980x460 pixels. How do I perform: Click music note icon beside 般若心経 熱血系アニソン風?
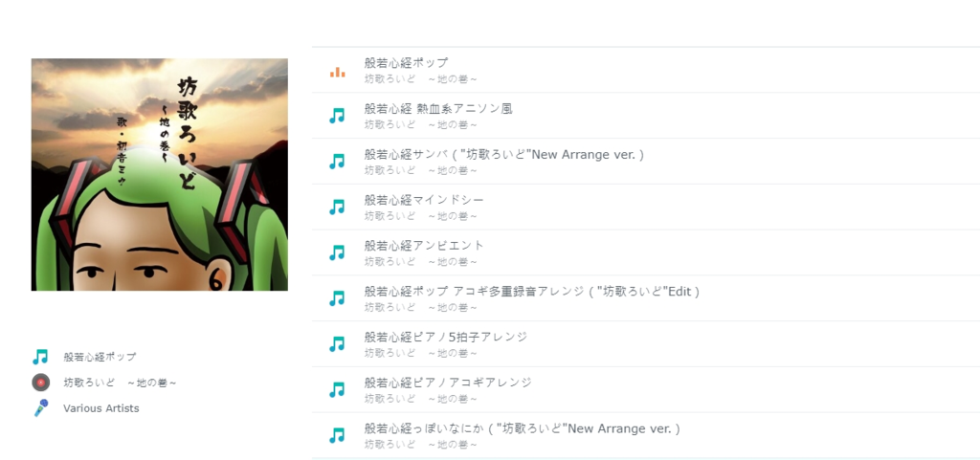point(337,116)
